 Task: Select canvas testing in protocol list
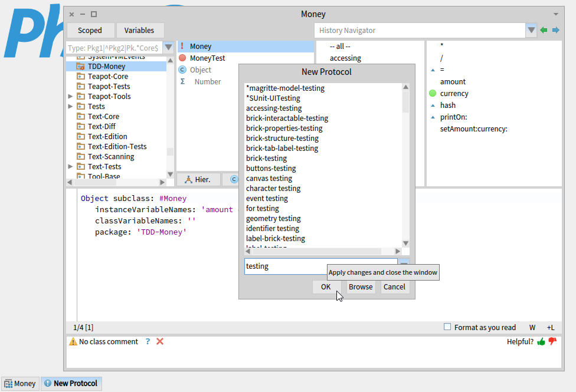pos(269,179)
